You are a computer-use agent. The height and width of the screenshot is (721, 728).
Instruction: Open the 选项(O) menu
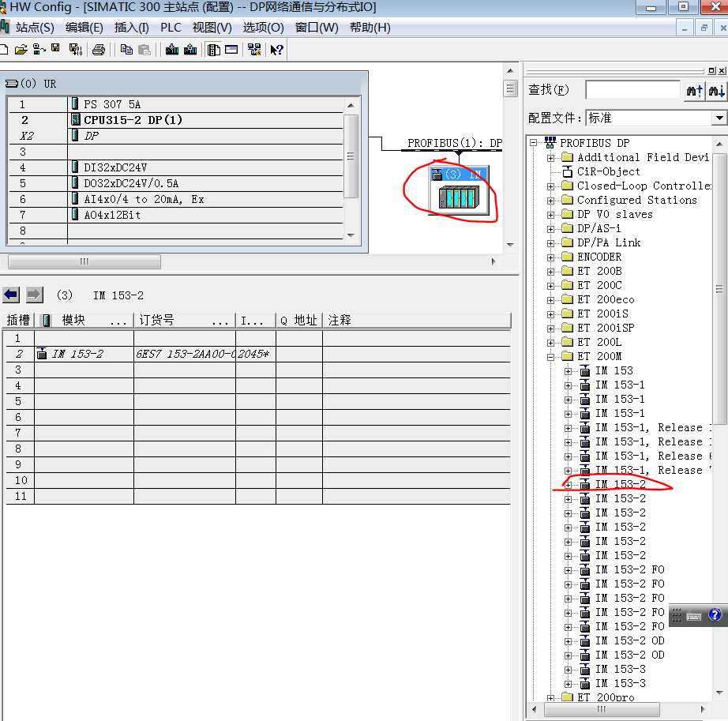[x=263, y=28]
